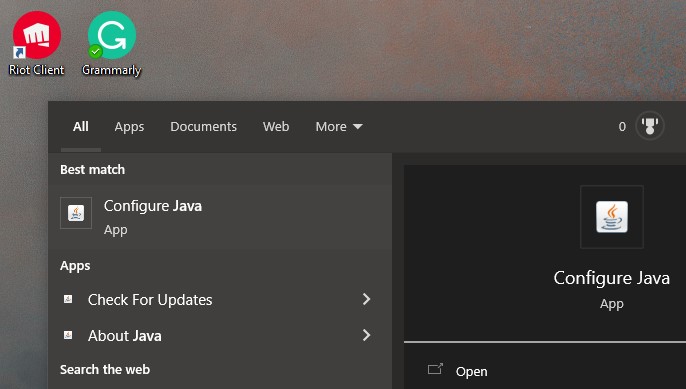
Task: Expand options arrow for About Java
Action: (367, 335)
